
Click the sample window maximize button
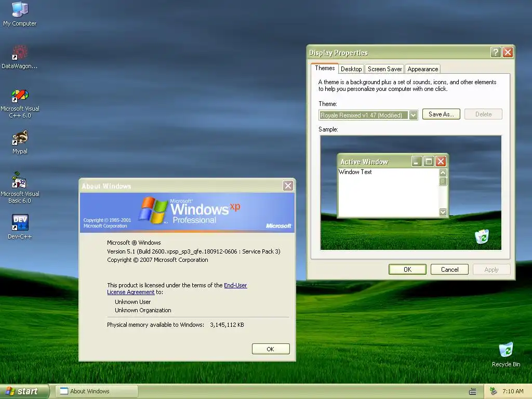[x=429, y=162]
